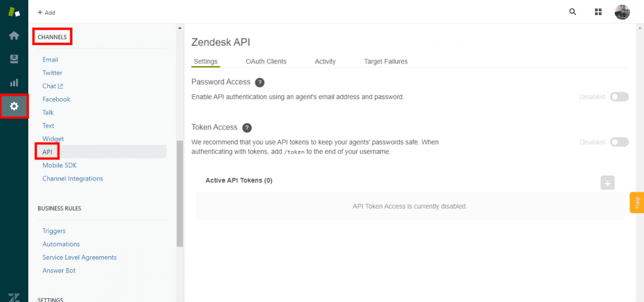Click the sidebar scroll up arrow
The width and height of the screenshot is (644, 302).
tap(179, 28)
